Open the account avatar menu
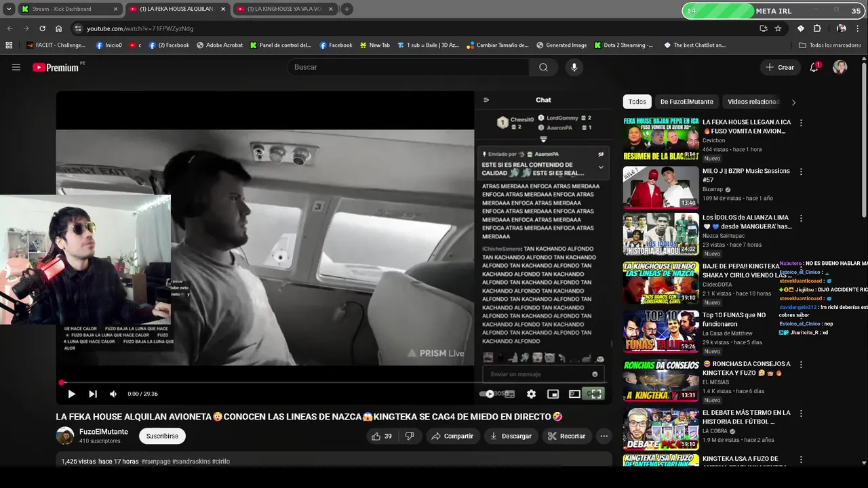This screenshot has height=488, width=868. point(840,67)
